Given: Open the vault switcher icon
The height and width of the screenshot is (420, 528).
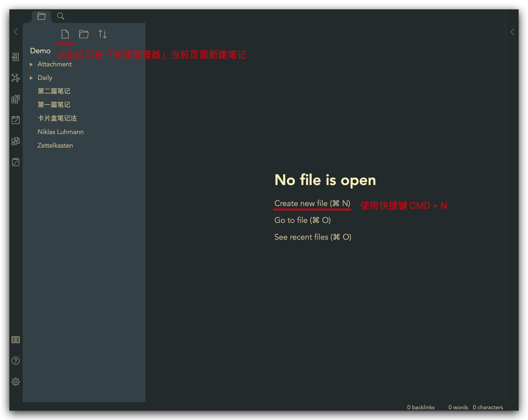Looking at the screenshot, I should click(15, 340).
